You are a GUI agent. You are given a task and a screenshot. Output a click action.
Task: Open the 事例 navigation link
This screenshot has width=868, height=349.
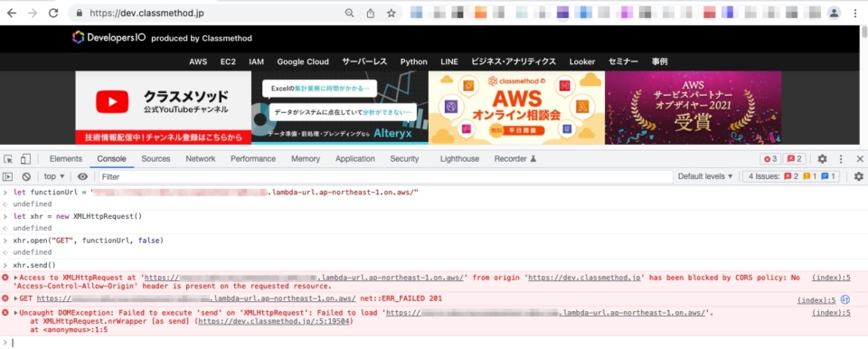pyautogui.click(x=659, y=62)
